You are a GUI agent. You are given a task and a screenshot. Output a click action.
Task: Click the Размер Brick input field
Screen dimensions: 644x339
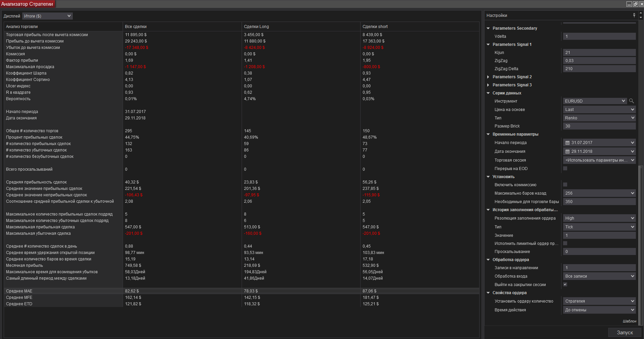pos(599,126)
